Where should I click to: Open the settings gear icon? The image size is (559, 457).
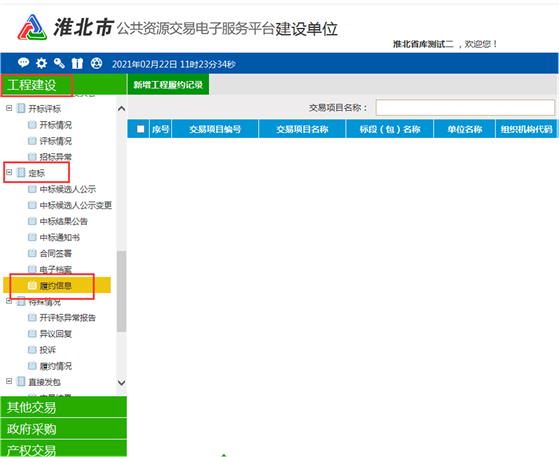41,63
